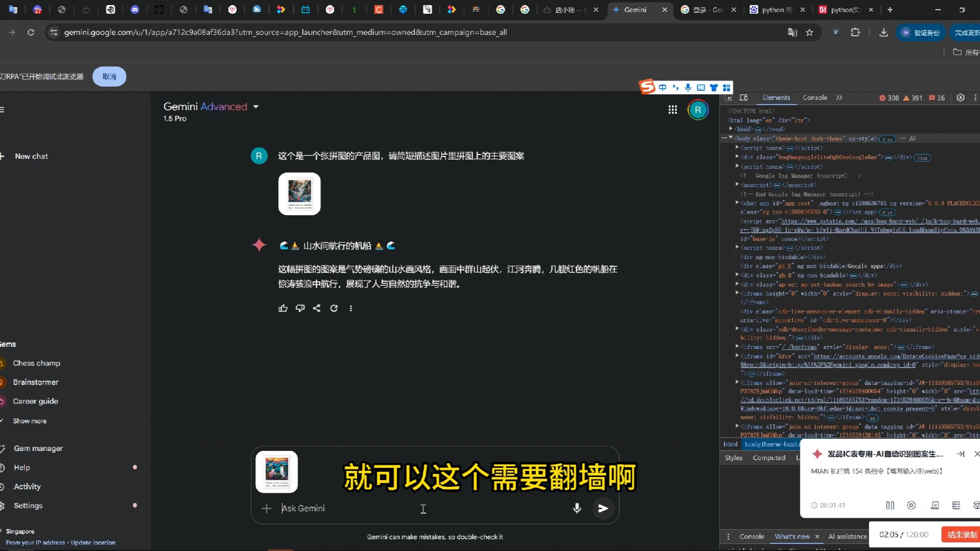This screenshot has width=980, height=551.
Task: Send the message with the arrow button
Action: tap(603, 508)
